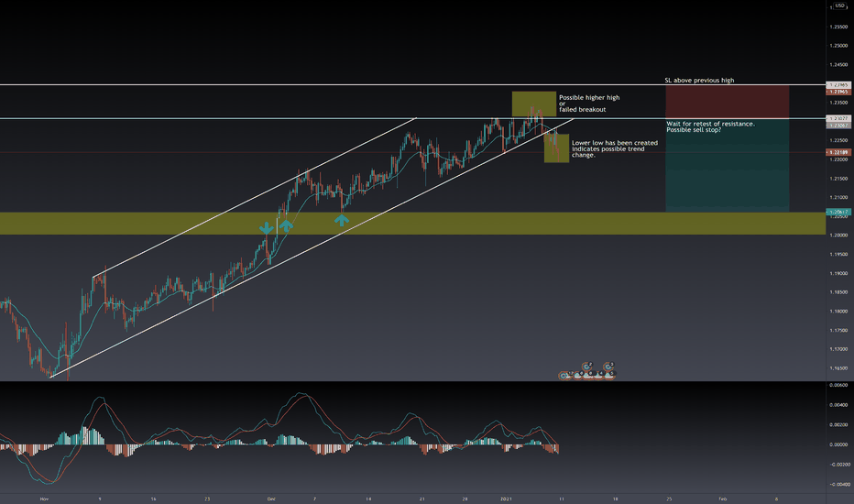854x504 pixels.
Task: Select the 'Lower low has been created' note
Action: [x=614, y=148]
